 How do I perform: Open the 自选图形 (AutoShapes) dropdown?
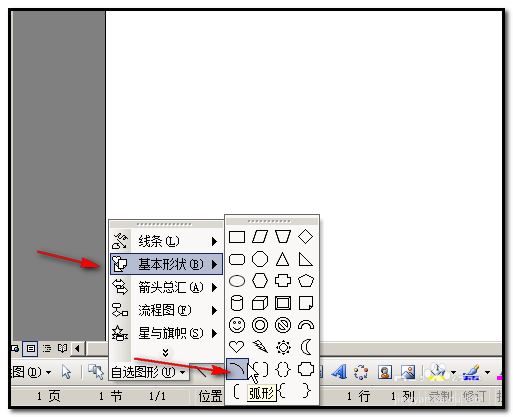click(x=149, y=372)
